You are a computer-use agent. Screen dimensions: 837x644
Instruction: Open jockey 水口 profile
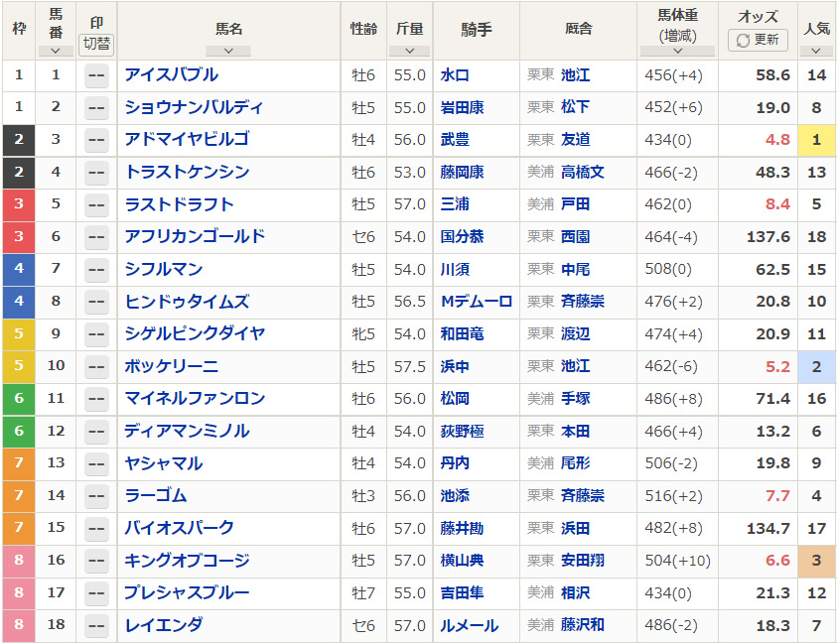pyautogui.click(x=455, y=75)
